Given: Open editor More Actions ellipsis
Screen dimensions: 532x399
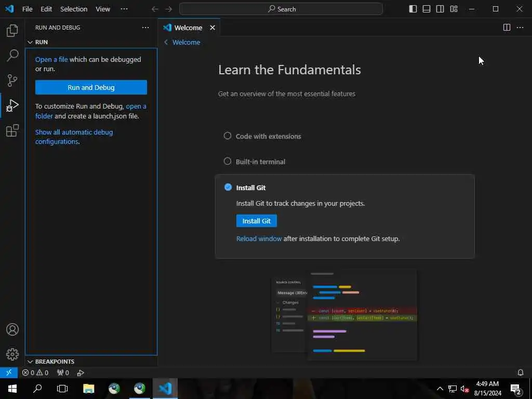Looking at the screenshot, I should point(520,28).
